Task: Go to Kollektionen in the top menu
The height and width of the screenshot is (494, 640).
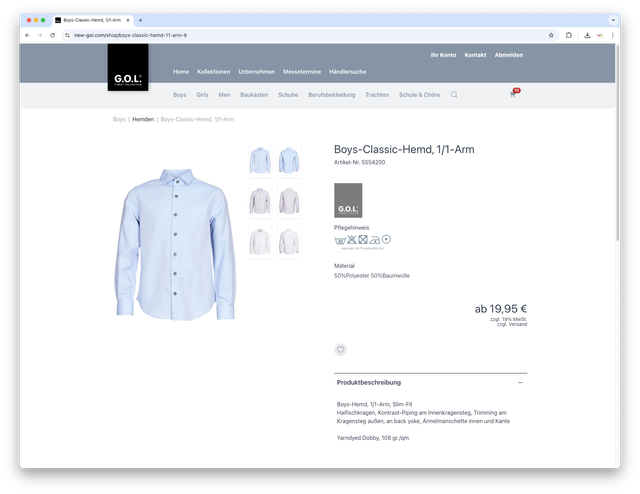Action: pos(213,72)
